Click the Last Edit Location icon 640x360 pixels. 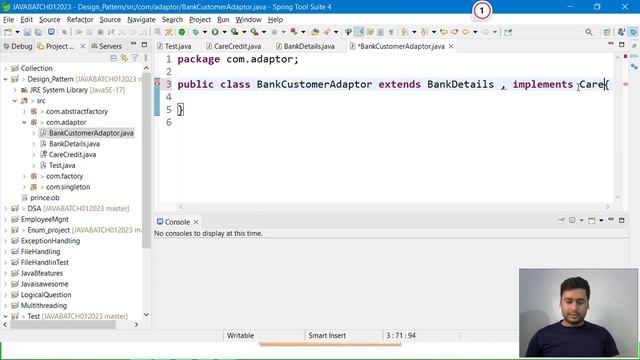[x=444, y=32]
